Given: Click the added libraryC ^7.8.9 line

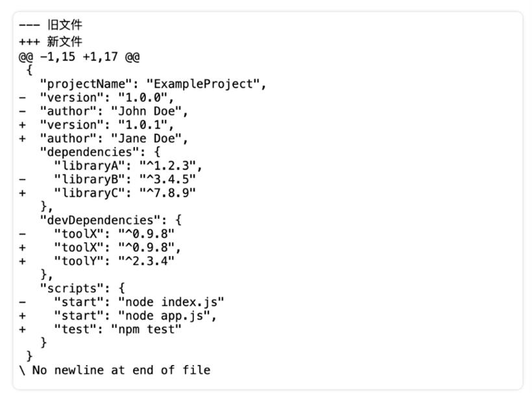Looking at the screenshot, I should 107,193.
